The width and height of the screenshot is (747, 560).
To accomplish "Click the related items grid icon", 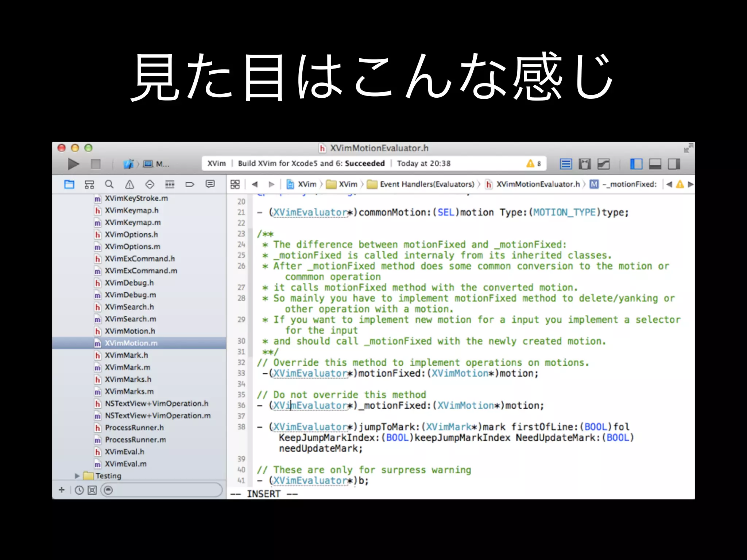I will (x=235, y=184).
